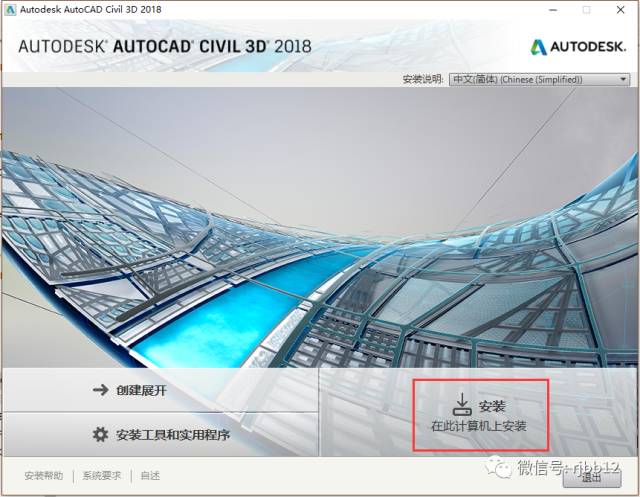Open the 系统要求 link
The width and height of the screenshot is (640, 497).
[102, 476]
